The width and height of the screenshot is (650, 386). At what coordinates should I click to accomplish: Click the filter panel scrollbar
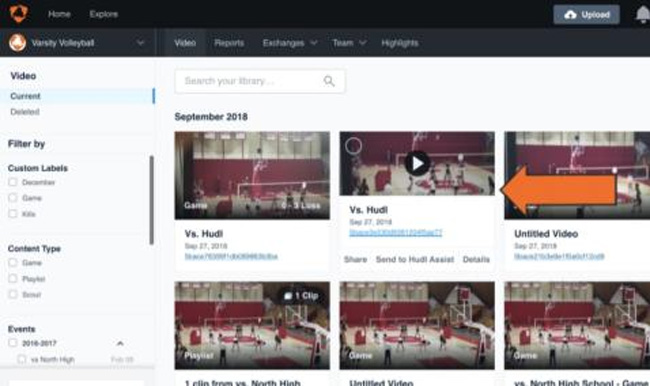click(151, 200)
